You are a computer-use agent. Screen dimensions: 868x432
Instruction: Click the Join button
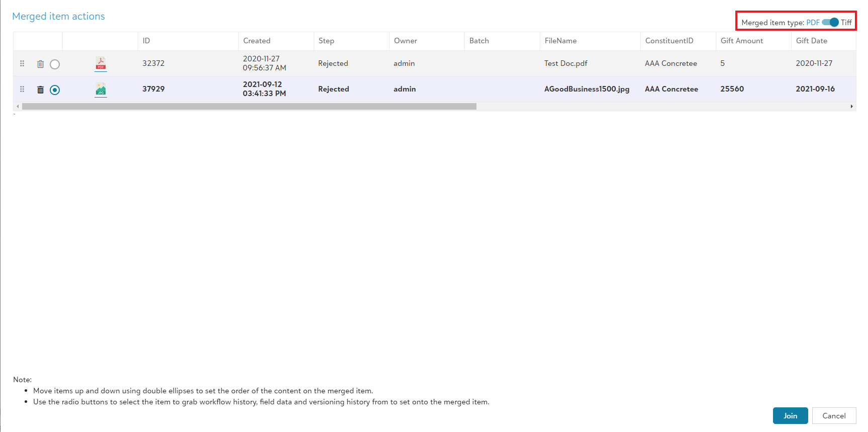(x=790, y=415)
